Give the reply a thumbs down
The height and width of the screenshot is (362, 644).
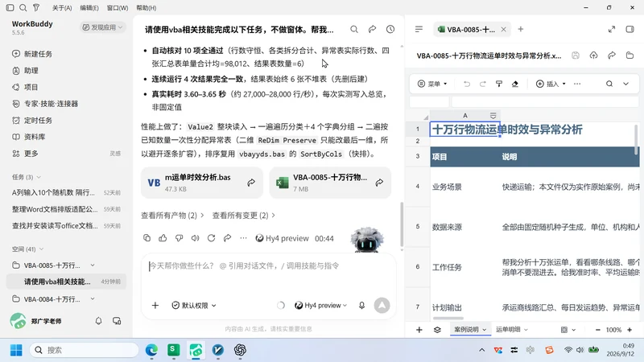(x=179, y=238)
